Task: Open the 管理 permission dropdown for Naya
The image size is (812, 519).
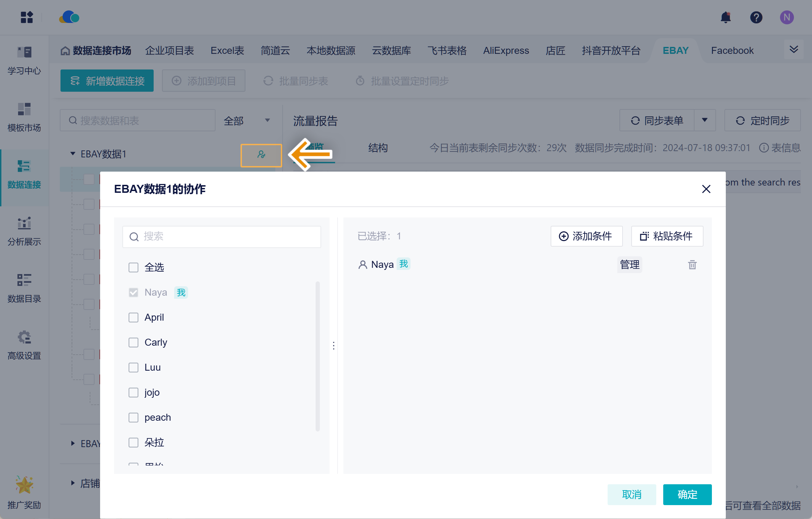Action: point(630,265)
